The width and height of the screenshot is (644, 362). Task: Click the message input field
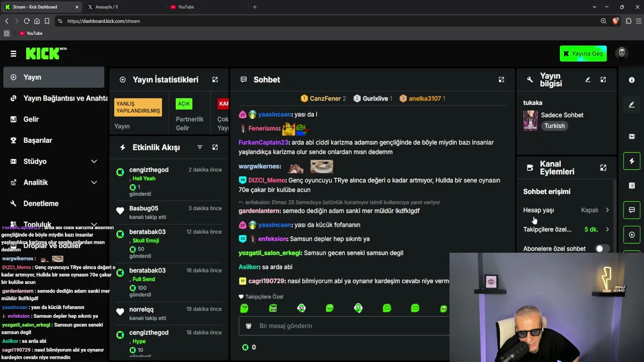point(344,326)
